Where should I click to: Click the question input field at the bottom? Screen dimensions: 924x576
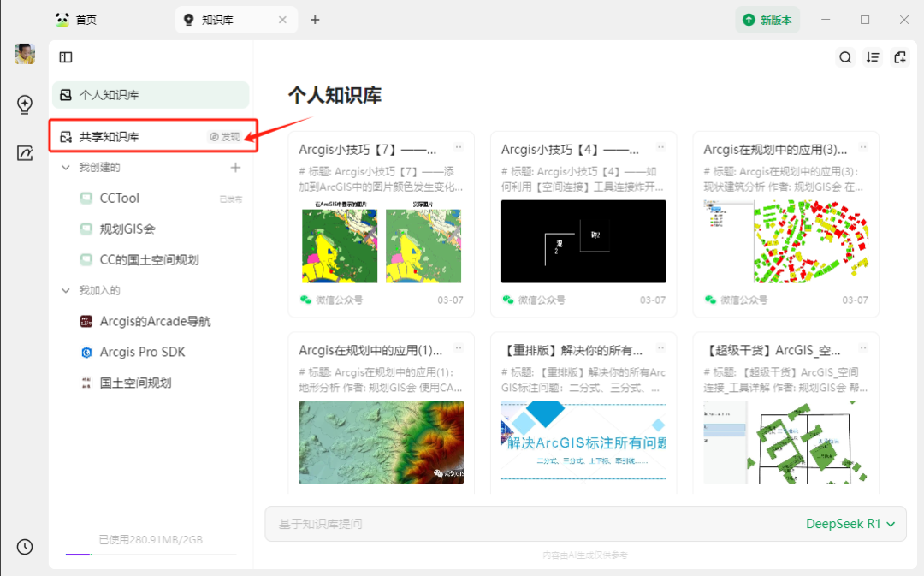(x=513, y=523)
